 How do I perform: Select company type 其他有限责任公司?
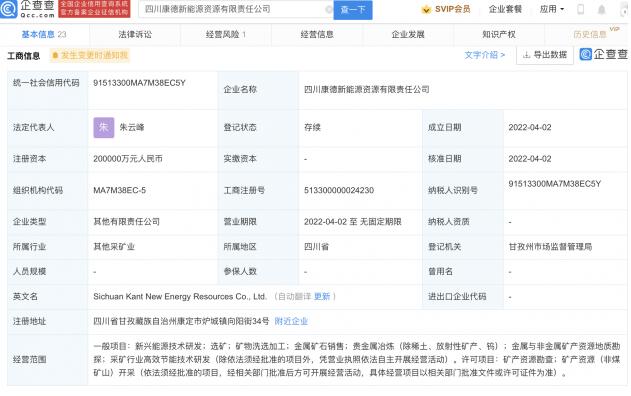point(127,222)
